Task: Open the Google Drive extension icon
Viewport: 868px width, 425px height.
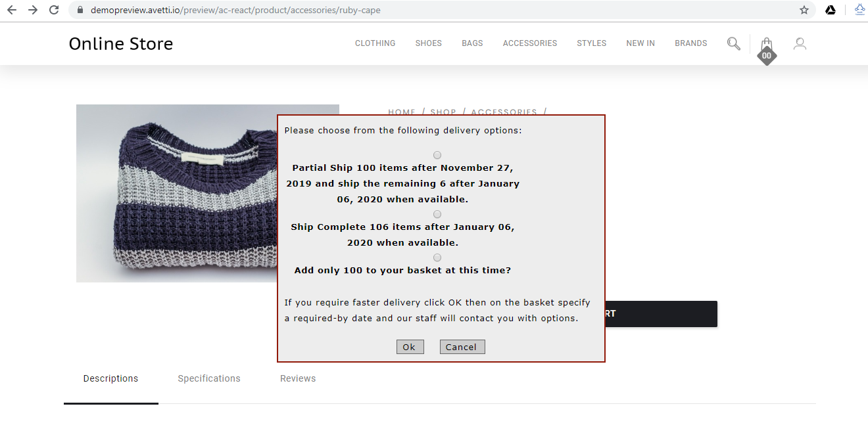Action: pos(831,10)
